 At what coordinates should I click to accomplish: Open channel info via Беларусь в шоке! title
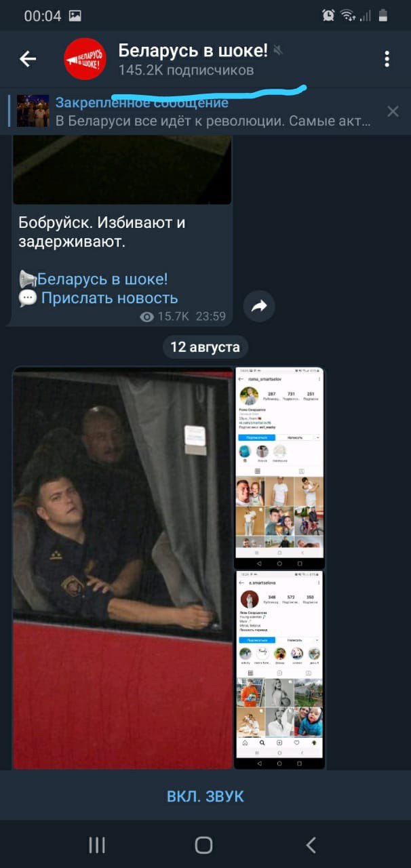(193, 50)
